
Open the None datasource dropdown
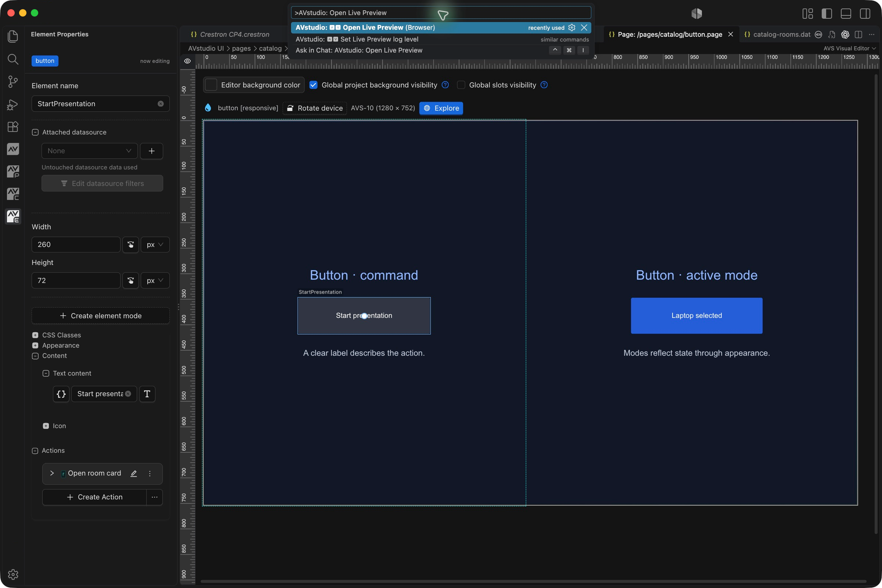tap(90, 151)
